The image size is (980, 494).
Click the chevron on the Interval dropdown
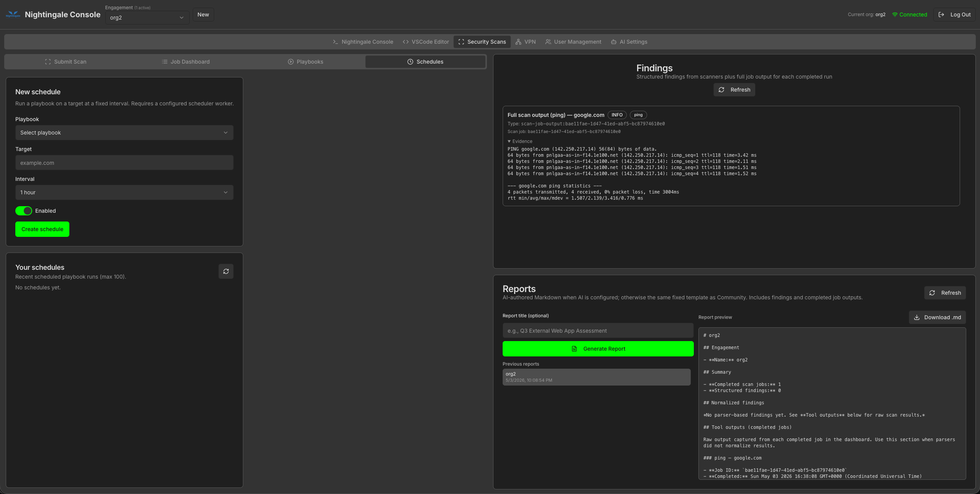coord(226,192)
